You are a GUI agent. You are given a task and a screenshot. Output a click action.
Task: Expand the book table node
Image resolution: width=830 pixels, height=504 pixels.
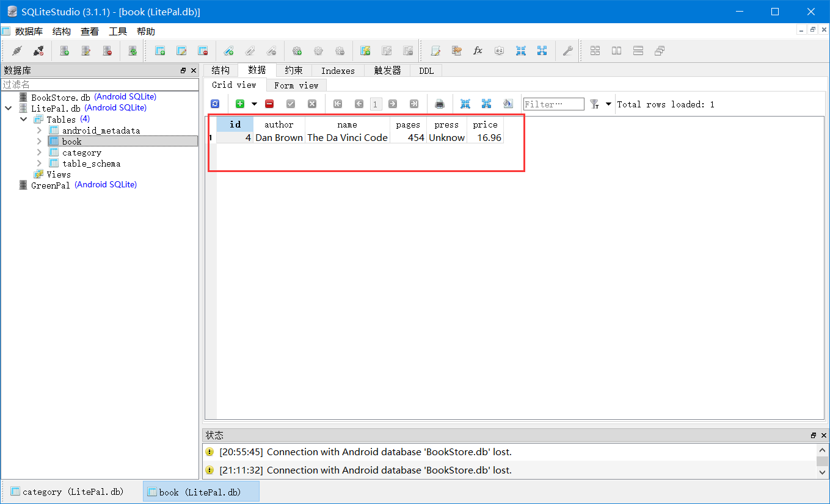39,142
